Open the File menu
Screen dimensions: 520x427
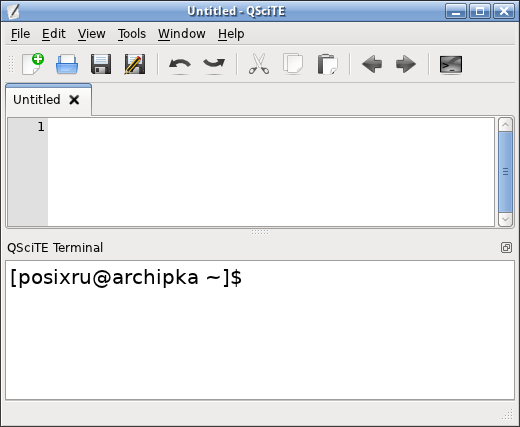[x=21, y=34]
